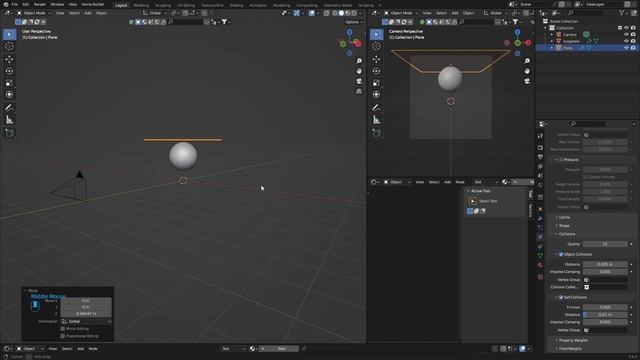Open the Object Data properties tab
Screen dimensions: 640x360
[540, 256]
